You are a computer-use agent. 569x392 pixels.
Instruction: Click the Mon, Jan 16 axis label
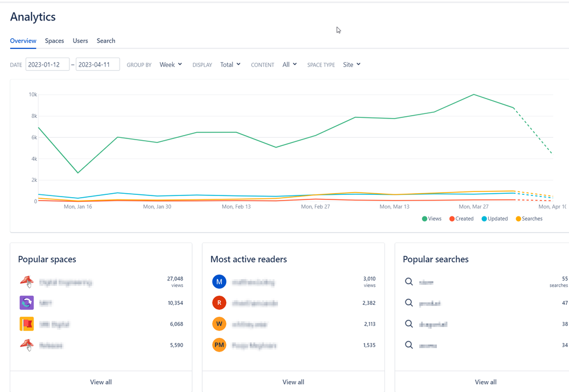pos(77,206)
